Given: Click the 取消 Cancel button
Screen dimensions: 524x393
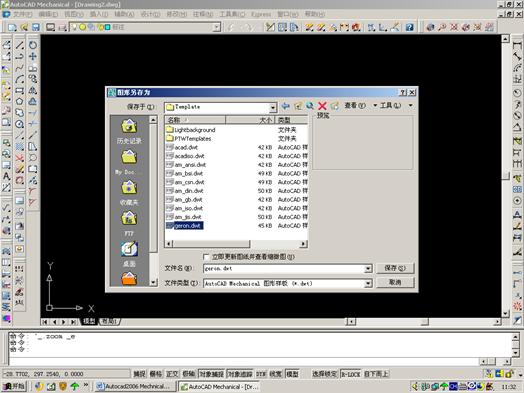Looking at the screenshot, I should pyautogui.click(x=395, y=283).
